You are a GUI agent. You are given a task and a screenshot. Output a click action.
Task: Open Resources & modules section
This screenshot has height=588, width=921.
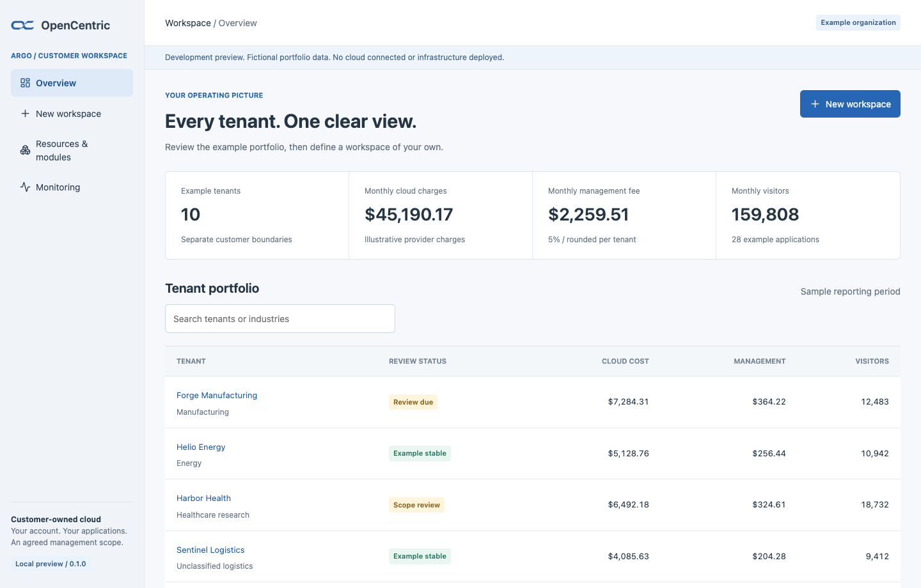[72, 150]
